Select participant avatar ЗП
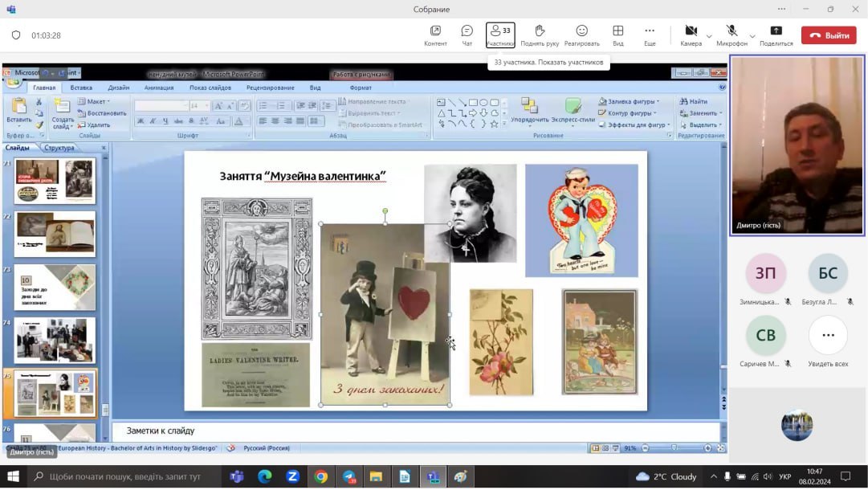This screenshot has width=868, height=490. [x=765, y=274]
